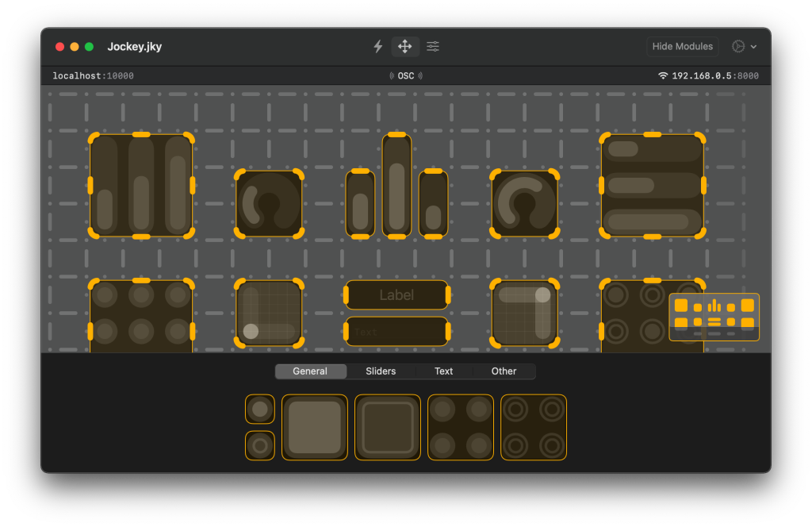Screen dimensions: 812x527
Task: Open the Other modules tab
Action: tap(504, 371)
